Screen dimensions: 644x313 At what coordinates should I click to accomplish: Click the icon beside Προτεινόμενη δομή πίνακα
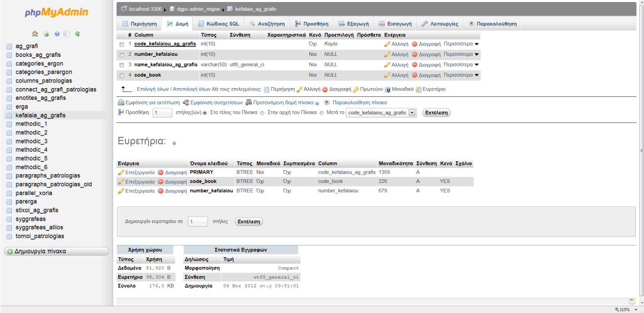249,102
